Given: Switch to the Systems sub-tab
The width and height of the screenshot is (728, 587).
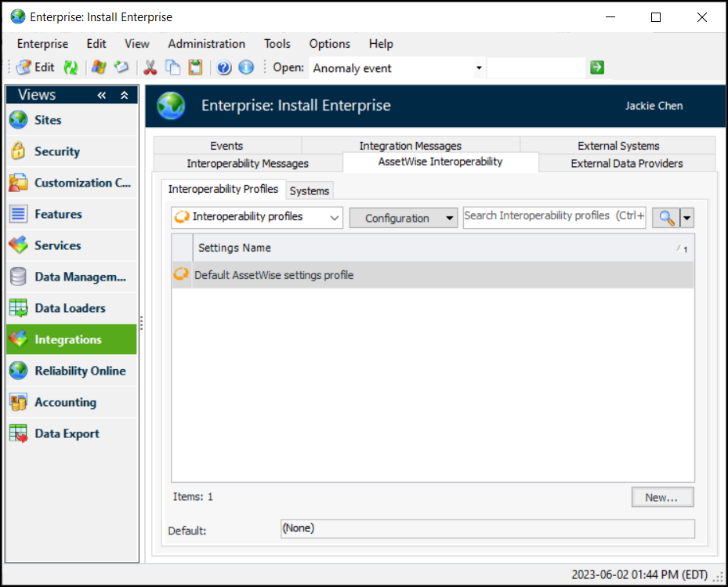Looking at the screenshot, I should click(x=310, y=190).
